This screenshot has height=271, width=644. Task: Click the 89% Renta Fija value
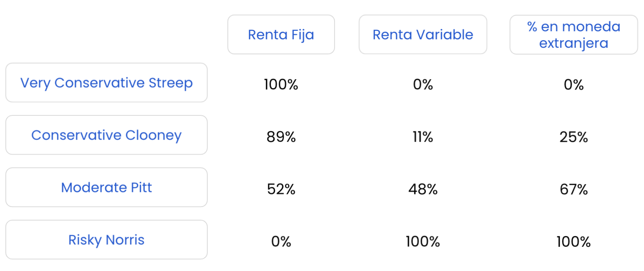(x=281, y=137)
